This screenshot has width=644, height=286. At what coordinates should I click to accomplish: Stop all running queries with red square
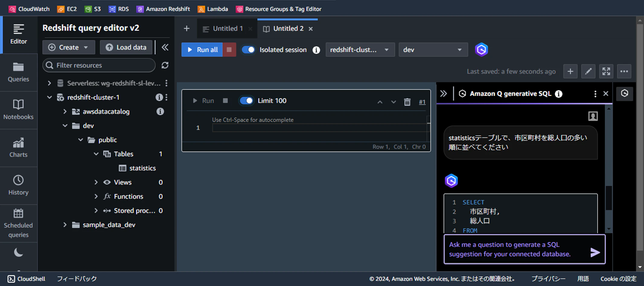point(229,50)
